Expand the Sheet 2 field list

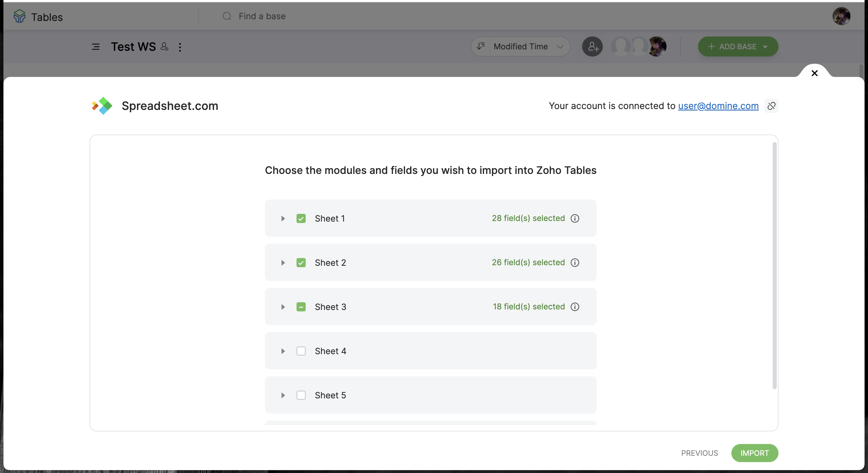(x=283, y=263)
